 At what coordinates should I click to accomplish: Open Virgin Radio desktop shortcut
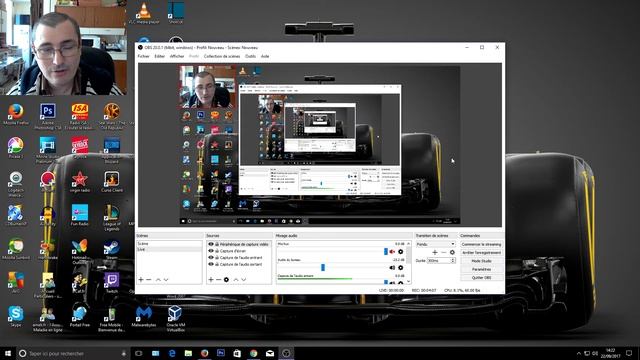[80, 182]
